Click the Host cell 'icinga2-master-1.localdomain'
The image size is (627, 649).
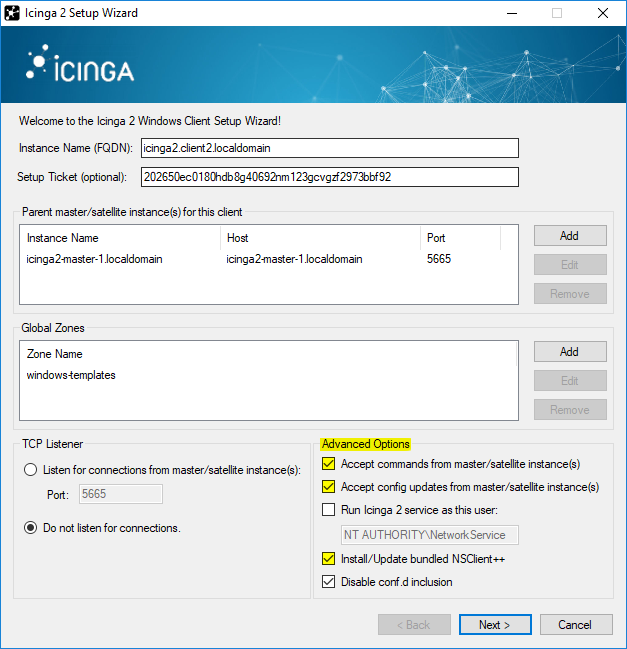pyautogui.click(x=294, y=259)
